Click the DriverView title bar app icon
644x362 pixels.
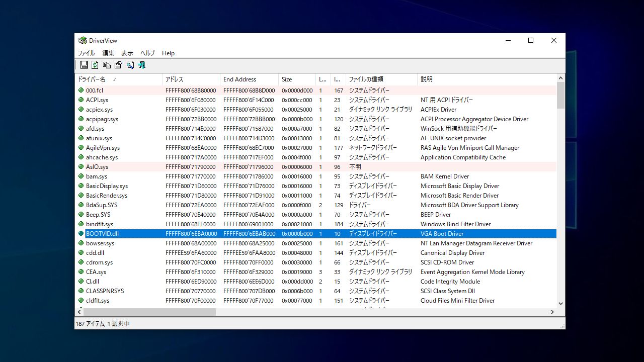tap(83, 41)
